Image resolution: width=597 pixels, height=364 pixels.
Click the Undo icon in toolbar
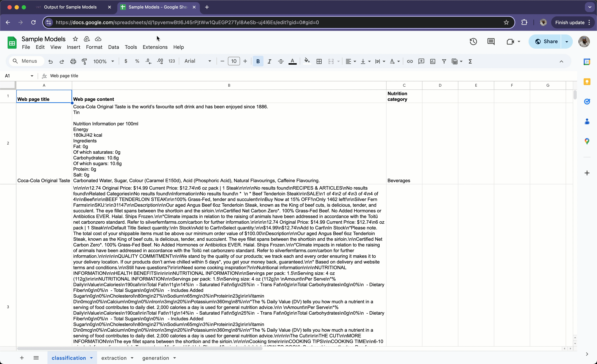coord(50,61)
